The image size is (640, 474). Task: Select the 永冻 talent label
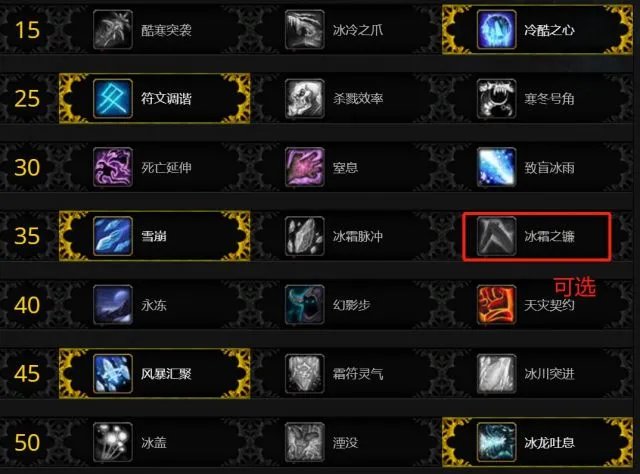tap(154, 305)
